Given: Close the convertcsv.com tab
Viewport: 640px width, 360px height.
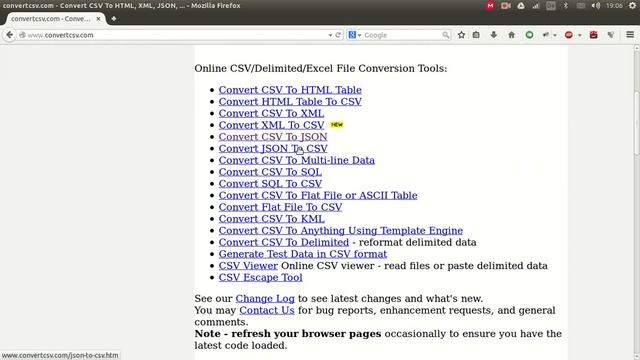Looking at the screenshot, I should pos(98,19).
